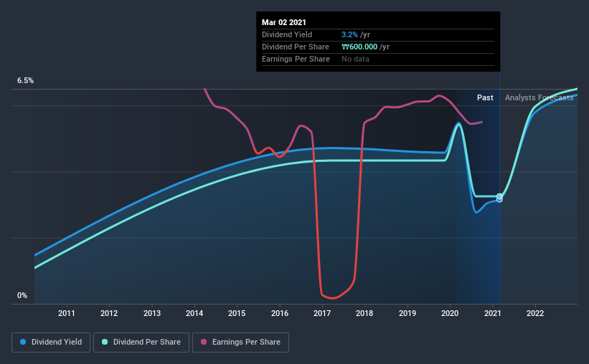Image resolution: width=589 pixels, height=364 pixels.
Task: Click the blue Dividend Yield legend dot
Action: click(23, 342)
